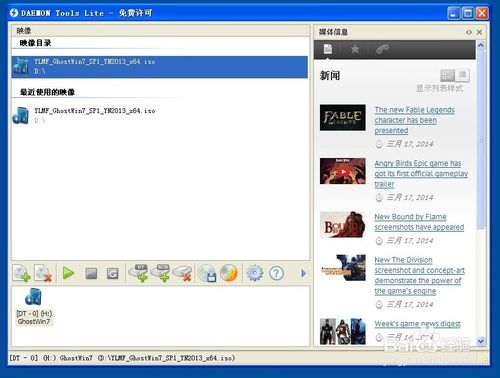Click the green Mount play icon
Viewport: 500px width, 378px height.
coord(69,273)
